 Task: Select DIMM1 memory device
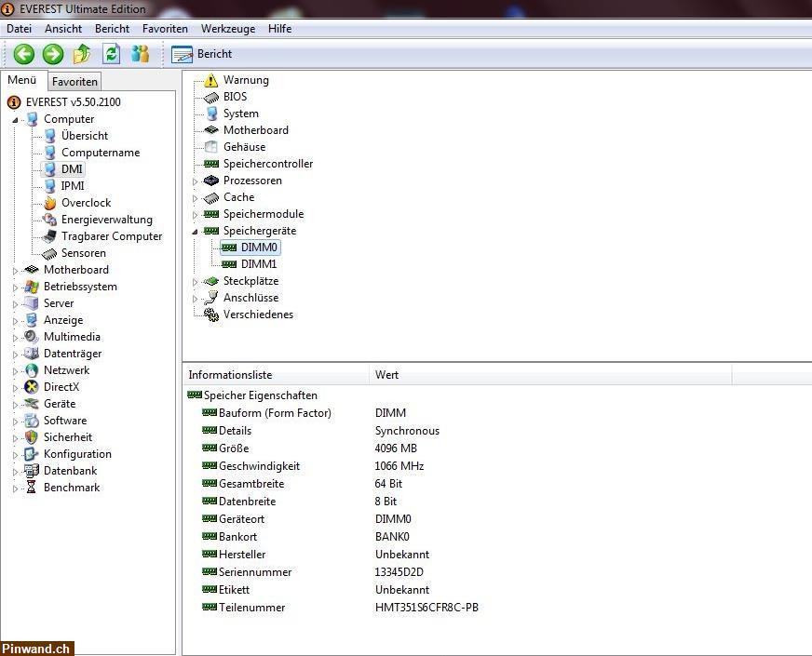coord(258,264)
